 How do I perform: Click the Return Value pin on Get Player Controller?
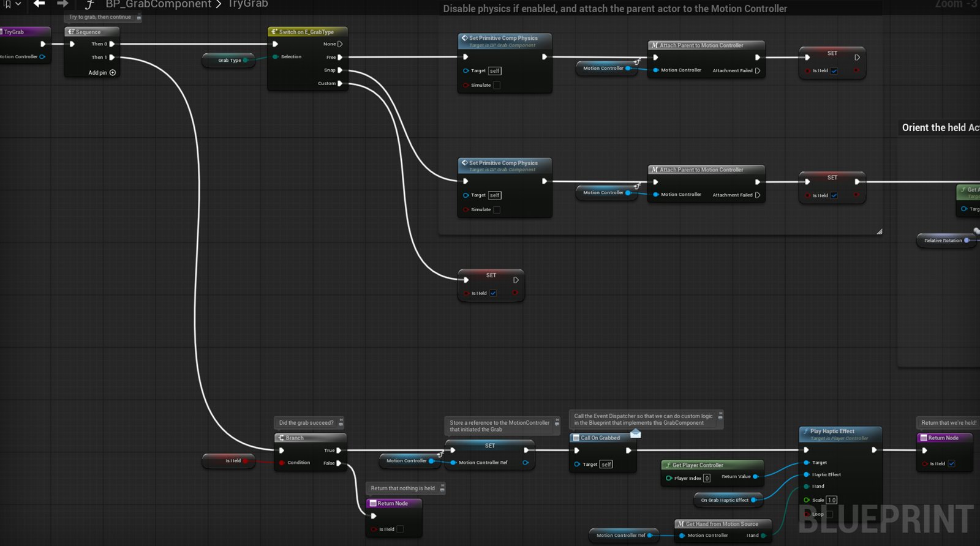click(755, 477)
